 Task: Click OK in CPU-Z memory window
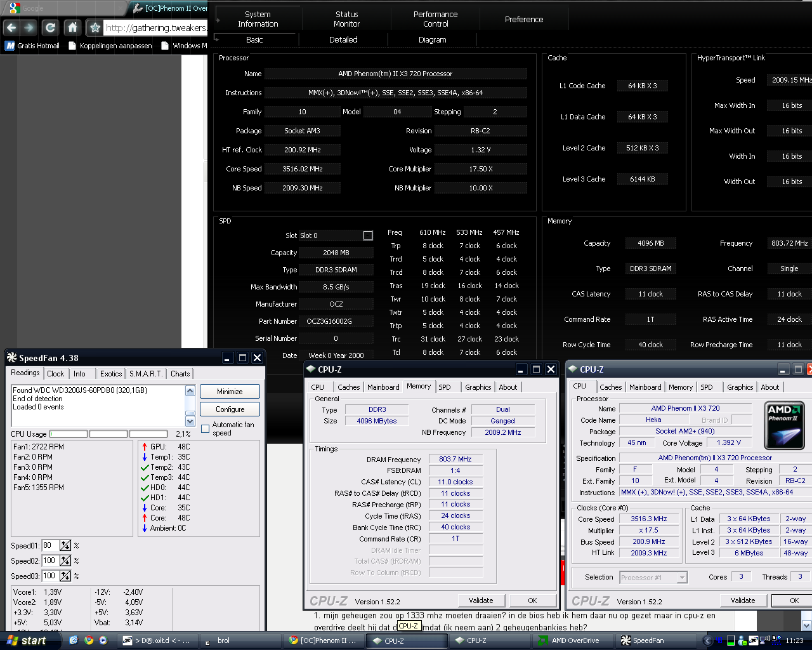point(532,600)
